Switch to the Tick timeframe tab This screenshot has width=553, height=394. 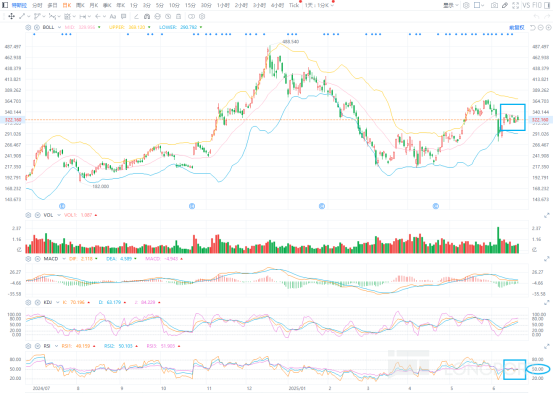(x=293, y=5)
